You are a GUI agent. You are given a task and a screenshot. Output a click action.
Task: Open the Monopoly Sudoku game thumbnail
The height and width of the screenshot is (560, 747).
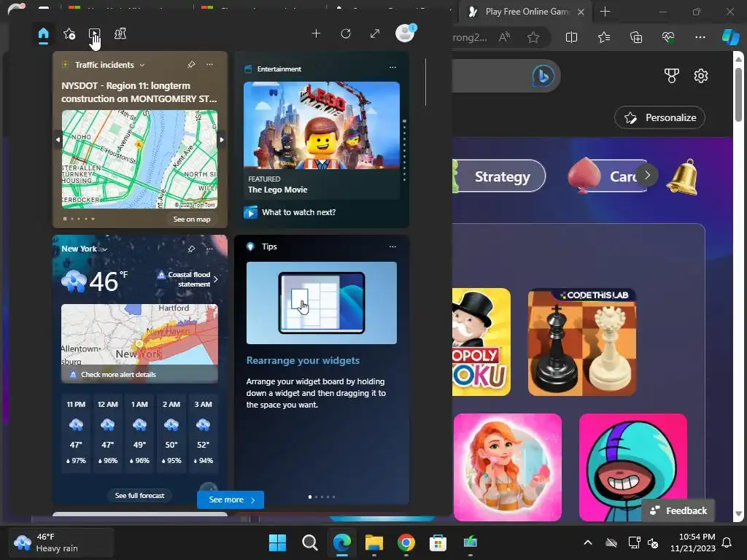click(x=481, y=342)
